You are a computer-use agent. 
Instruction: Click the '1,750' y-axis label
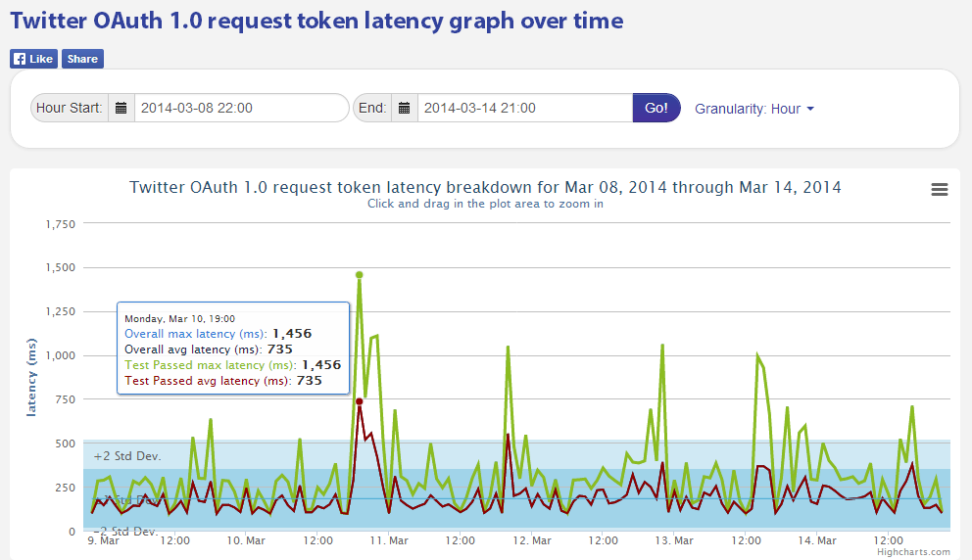60,224
